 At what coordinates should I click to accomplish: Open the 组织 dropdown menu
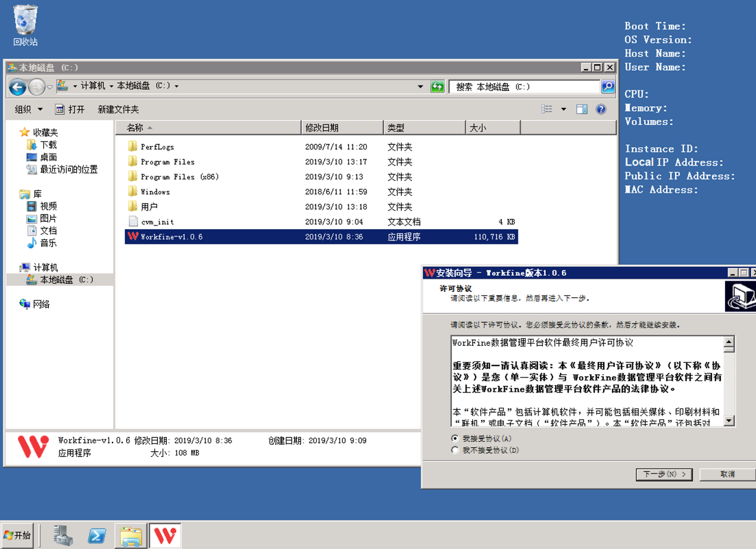29,109
